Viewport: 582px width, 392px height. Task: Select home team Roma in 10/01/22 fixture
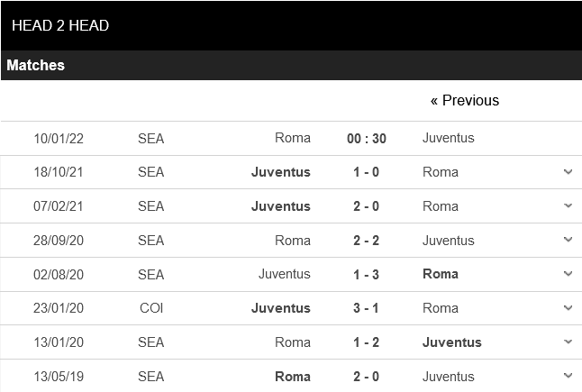coord(293,138)
